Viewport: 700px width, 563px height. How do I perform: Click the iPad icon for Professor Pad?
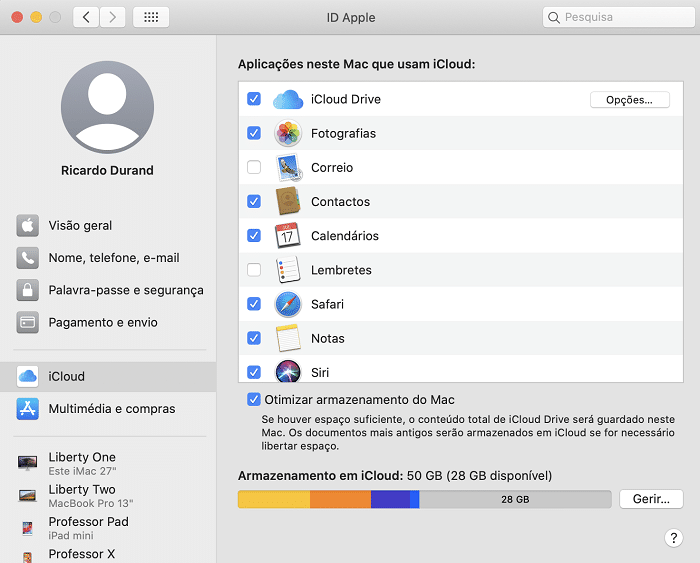[28, 528]
